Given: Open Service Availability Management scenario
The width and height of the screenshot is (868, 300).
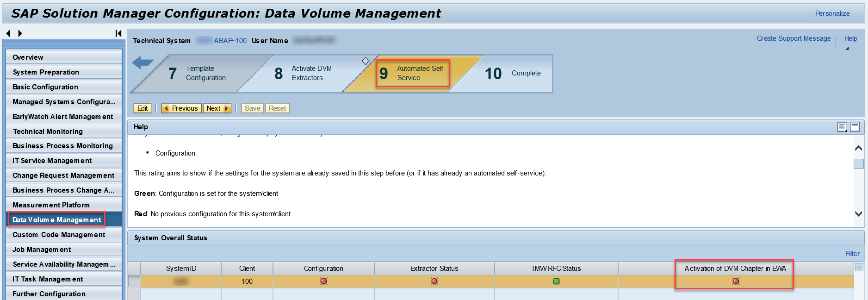Looking at the screenshot, I should coord(64,264).
